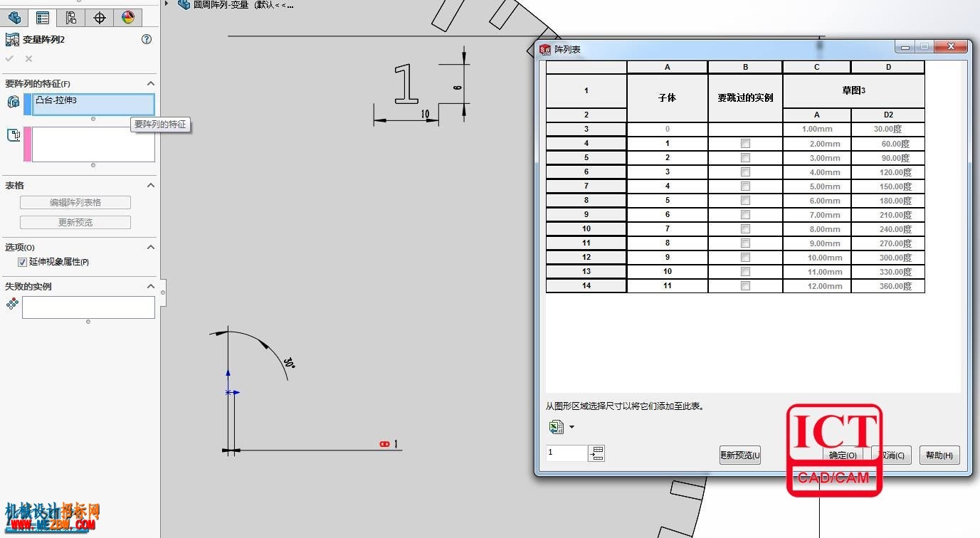980x538 pixels.
Task: Select row header 14 in the table
Action: 586,286
